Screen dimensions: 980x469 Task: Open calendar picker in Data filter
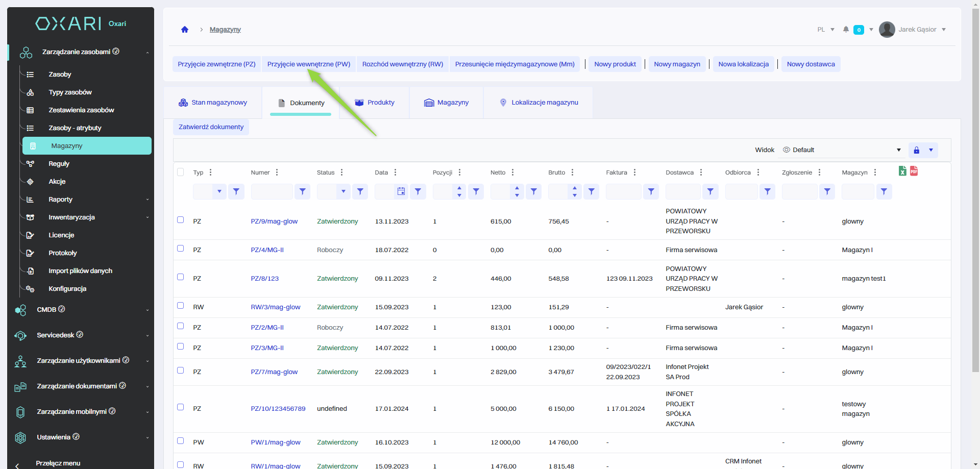pos(401,191)
